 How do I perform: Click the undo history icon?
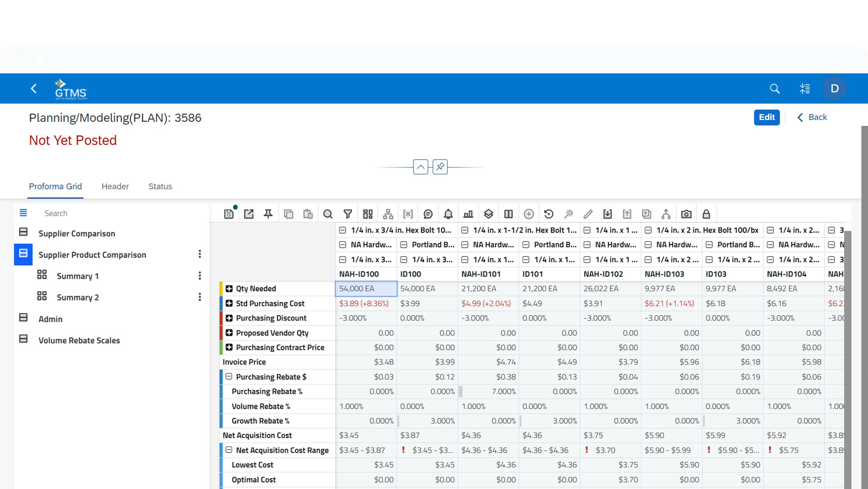[549, 214]
